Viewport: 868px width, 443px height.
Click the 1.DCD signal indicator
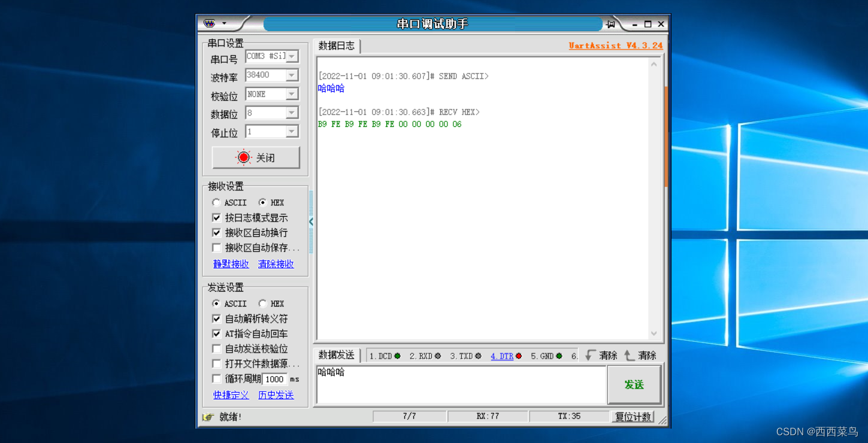pyautogui.click(x=385, y=356)
